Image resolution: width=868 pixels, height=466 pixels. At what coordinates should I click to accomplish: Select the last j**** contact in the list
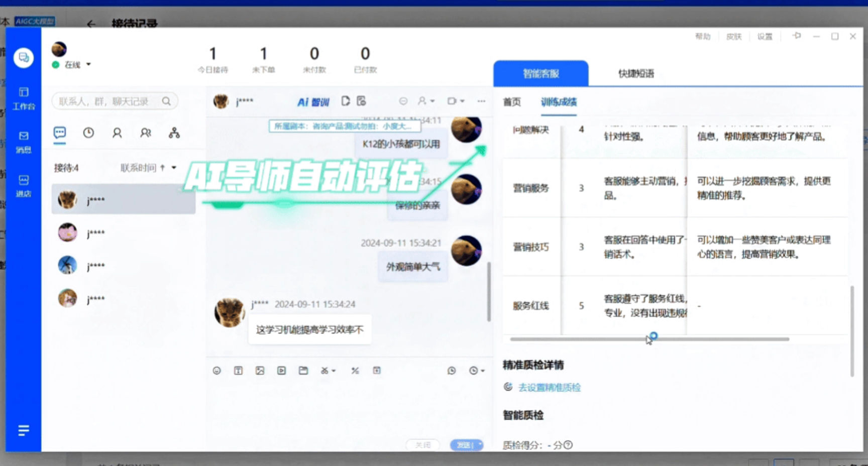tap(123, 298)
